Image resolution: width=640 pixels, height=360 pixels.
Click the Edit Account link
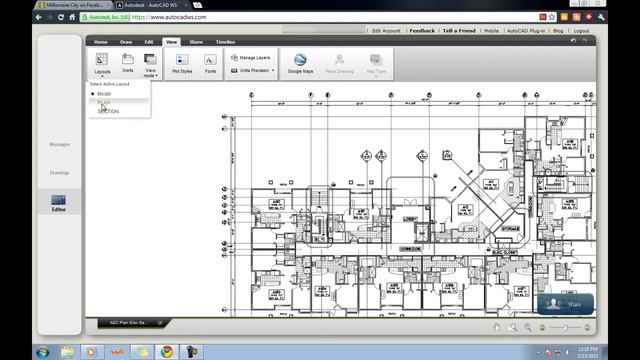coord(386,31)
